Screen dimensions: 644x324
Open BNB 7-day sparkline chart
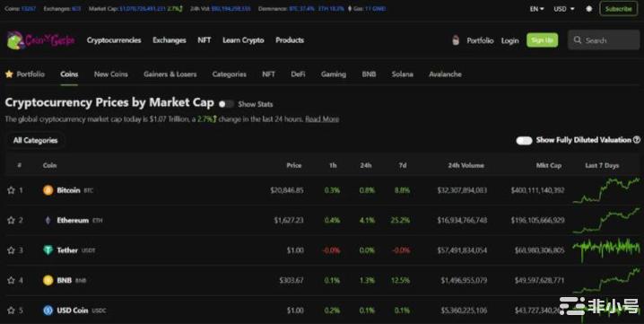coord(606,280)
